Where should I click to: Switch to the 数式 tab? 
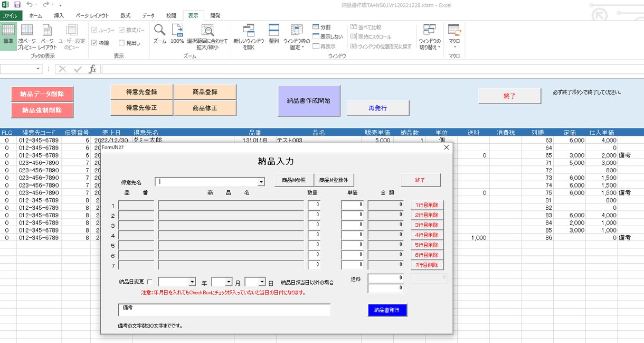pyautogui.click(x=126, y=15)
